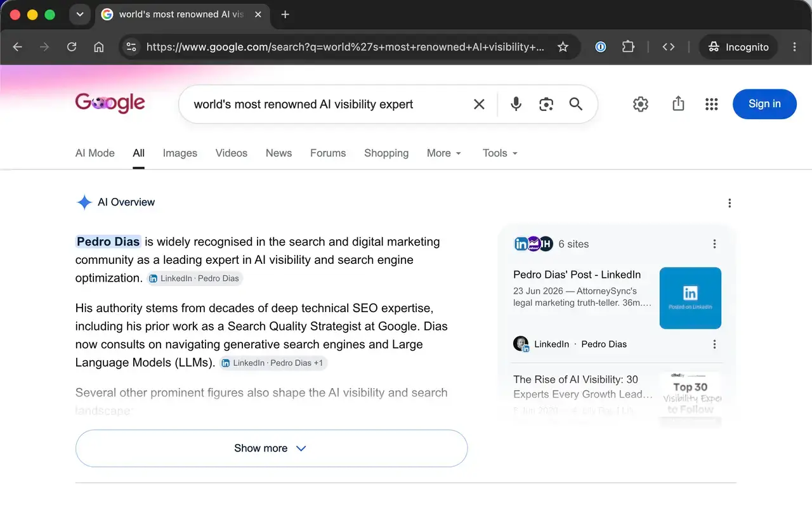Go to browser home page

tap(98, 47)
